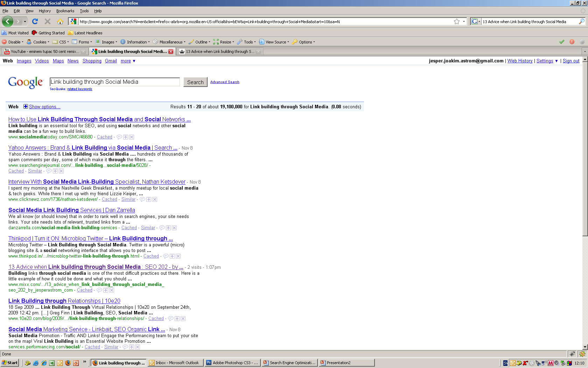Click the Google logo

tap(25, 82)
